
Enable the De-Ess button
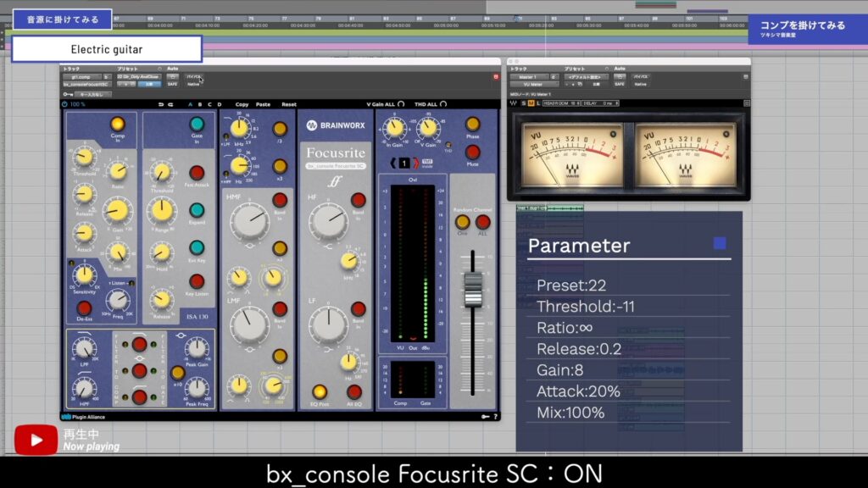pyautogui.click(x=84, y=308)
